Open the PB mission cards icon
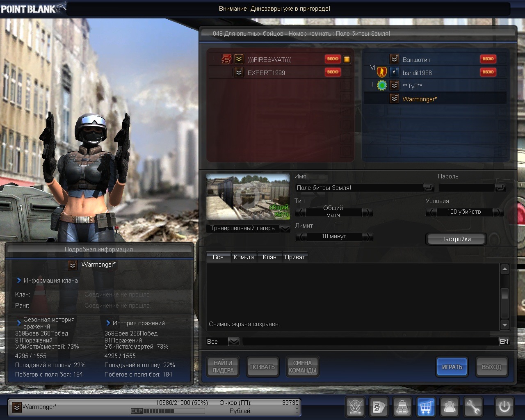This screenshot has height=420, width=525. [x=378, y=407]
